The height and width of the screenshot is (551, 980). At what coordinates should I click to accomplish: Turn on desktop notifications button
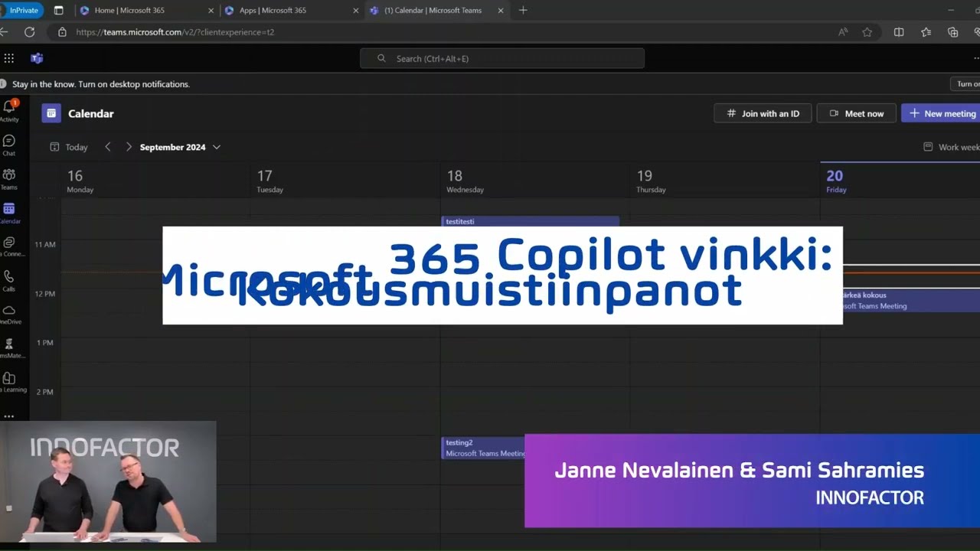(965, 84)
